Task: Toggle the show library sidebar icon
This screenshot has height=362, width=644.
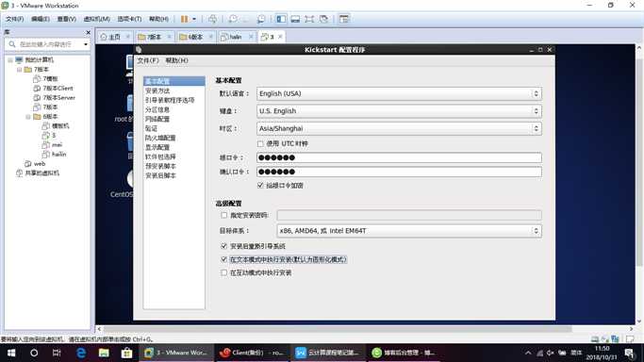Action: point(281,19)
